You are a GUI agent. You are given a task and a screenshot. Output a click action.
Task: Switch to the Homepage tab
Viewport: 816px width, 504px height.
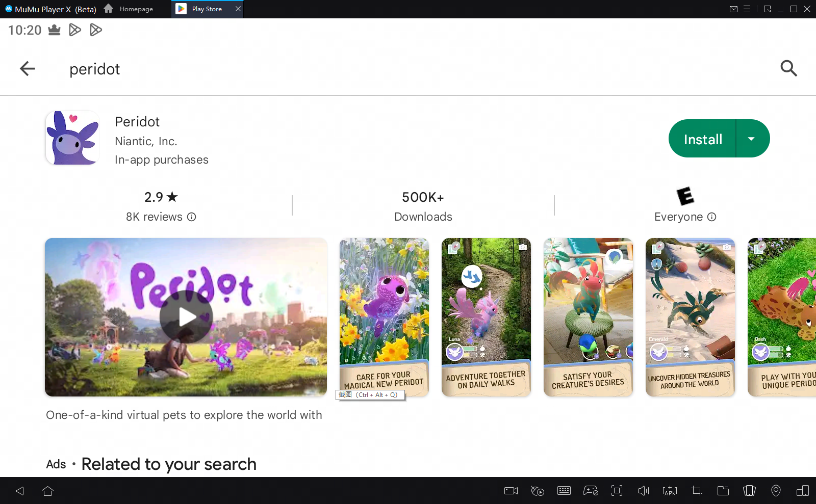pos(129,9)
